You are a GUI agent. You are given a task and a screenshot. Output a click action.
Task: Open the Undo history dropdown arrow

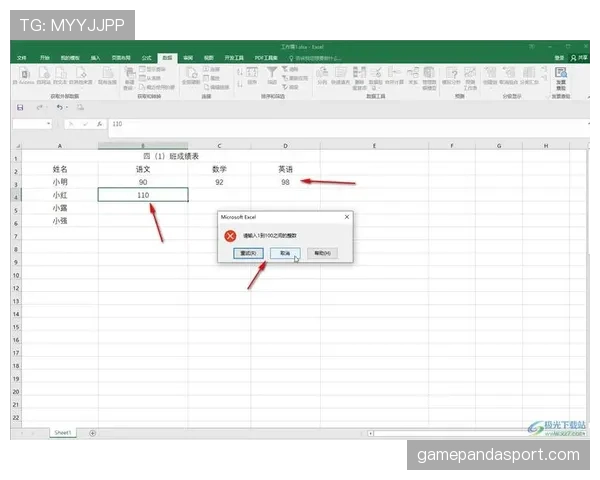click(x=67, y=108)
